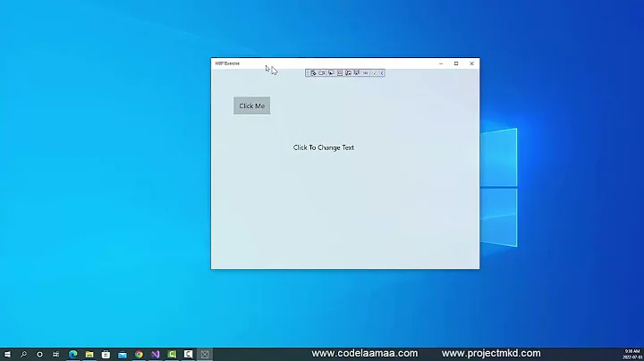Open Task View on the taskbar
The height and width of the screenshot is (361, 644).
coord(55,354)
